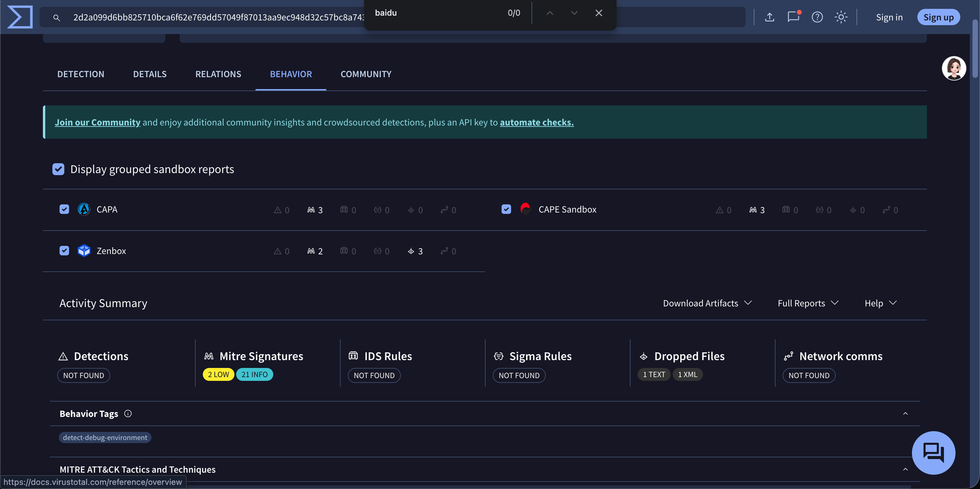Click the help question mark icon
Viewport: 980px width, 489px height.
[817, 17]
